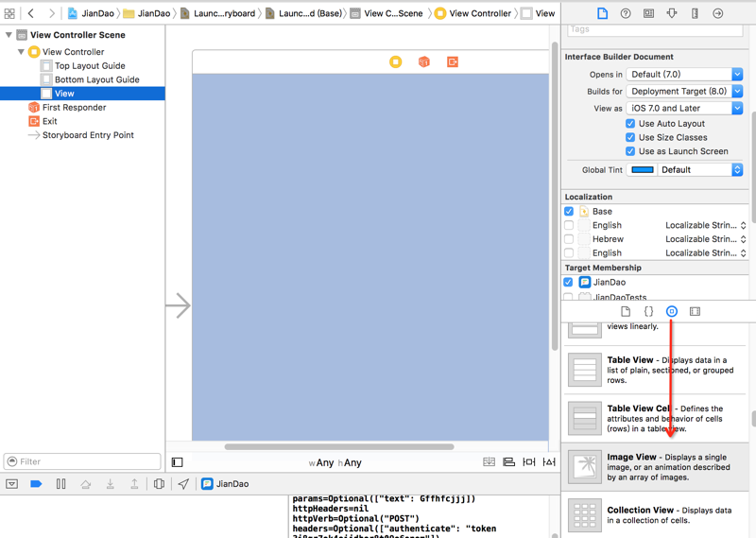The height and width of the screenshot is (538, 756).
Task: Show the Identity inspector
Action: point(648,13)
